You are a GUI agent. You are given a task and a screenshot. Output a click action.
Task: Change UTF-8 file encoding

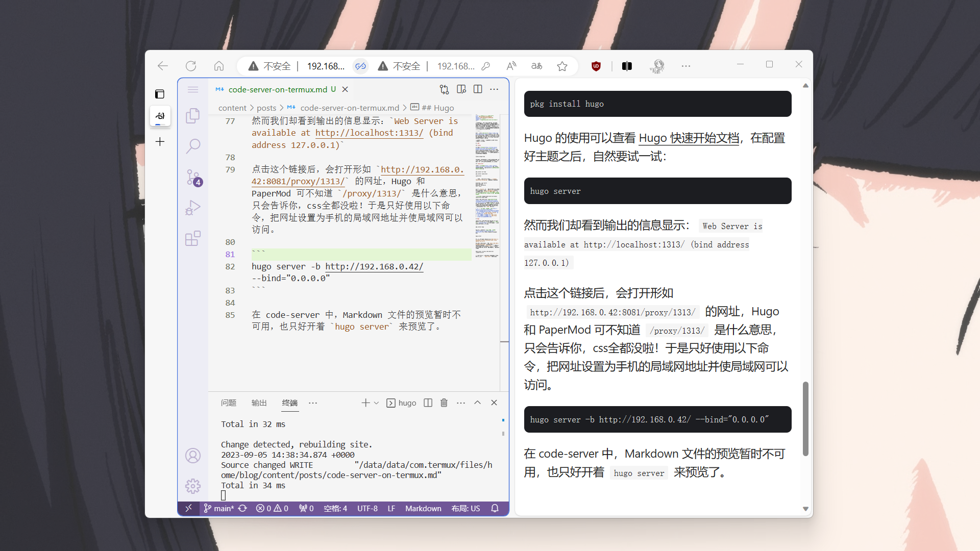pos(367,509)
